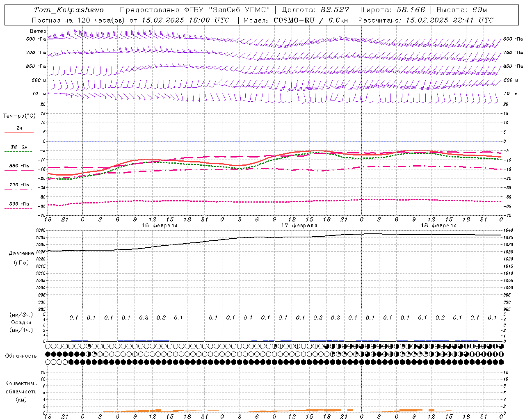
Task: Click the 'Облачность' cloud cover label
Action: (21, 356)
